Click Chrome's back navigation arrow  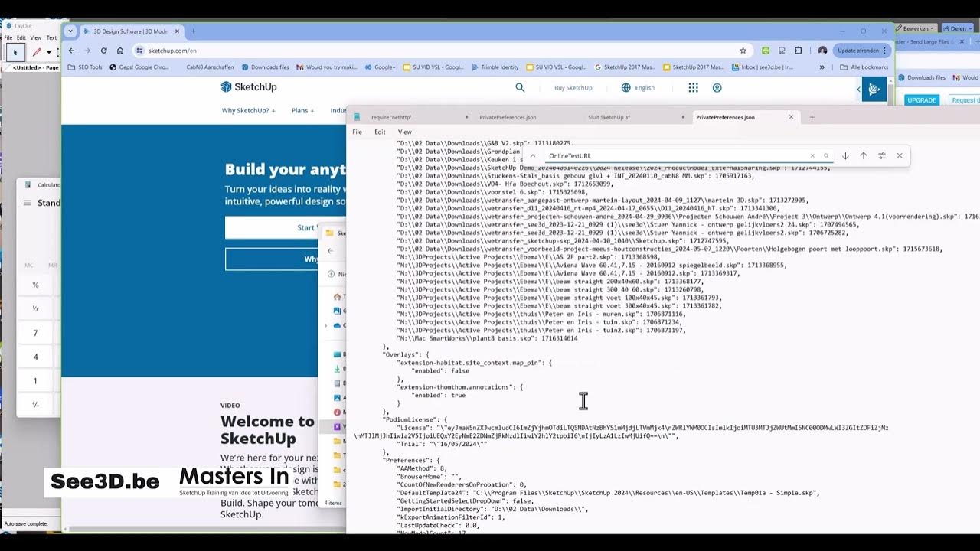click(x=71, y=51)
